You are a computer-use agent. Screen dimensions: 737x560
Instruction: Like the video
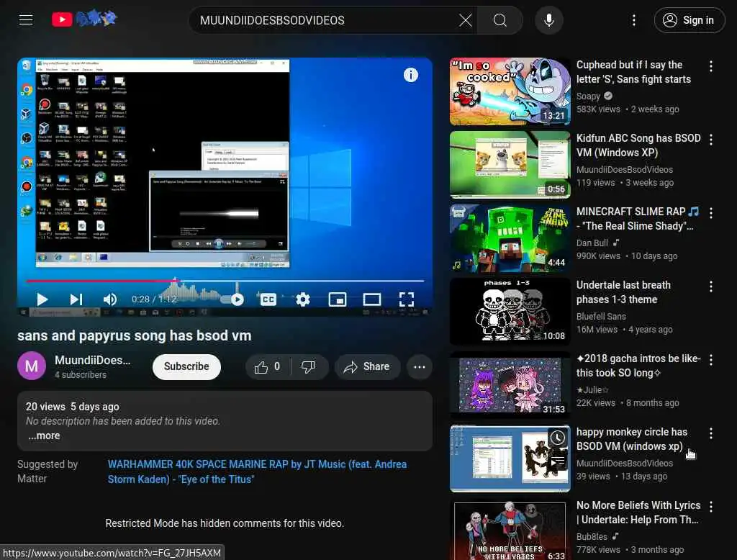(x=268, y=367)
